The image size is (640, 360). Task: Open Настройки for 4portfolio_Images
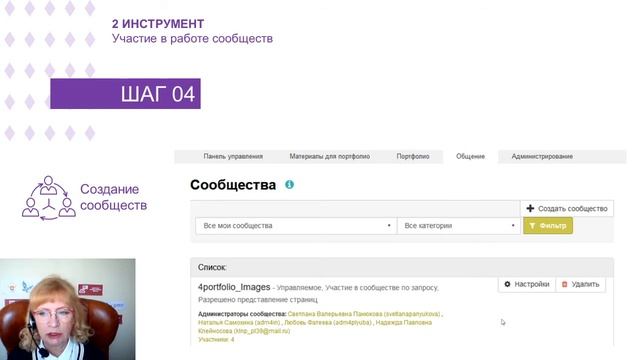coord(527,284)
